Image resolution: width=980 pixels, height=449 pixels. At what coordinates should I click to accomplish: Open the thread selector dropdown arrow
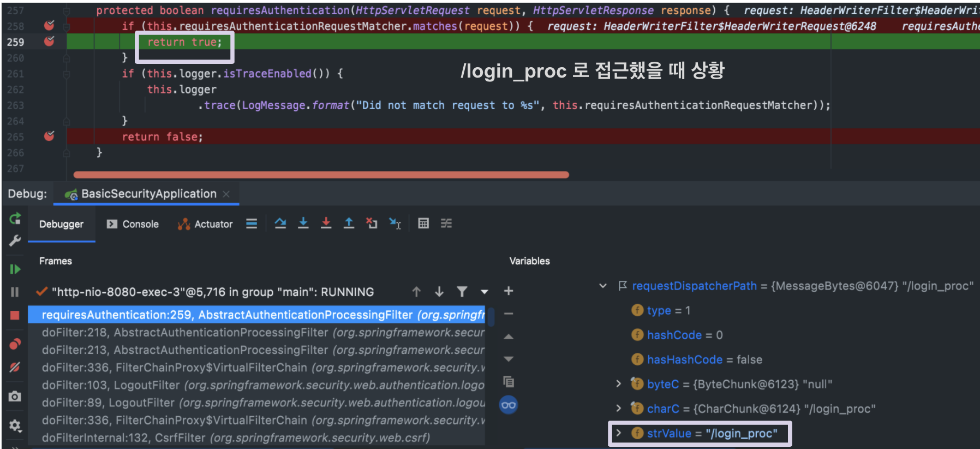coord(485,292)
